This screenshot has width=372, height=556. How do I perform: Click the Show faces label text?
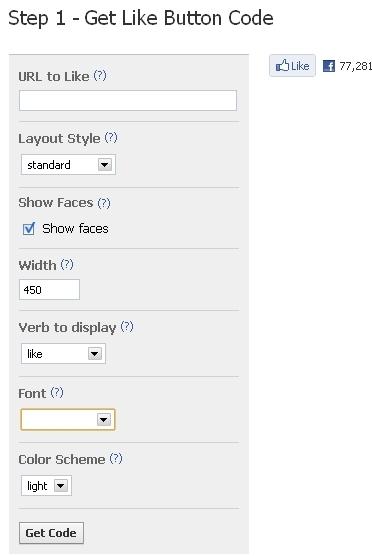pos(75,229)
